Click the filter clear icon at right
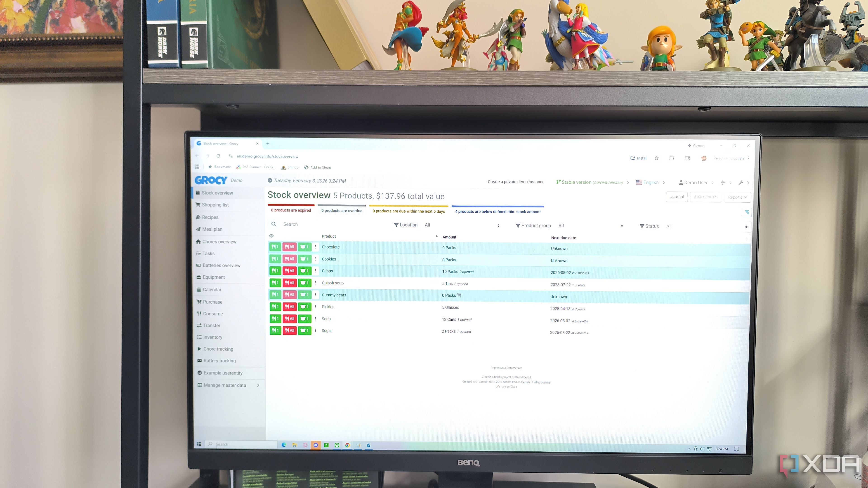868x488 pixels. (747, 212)
